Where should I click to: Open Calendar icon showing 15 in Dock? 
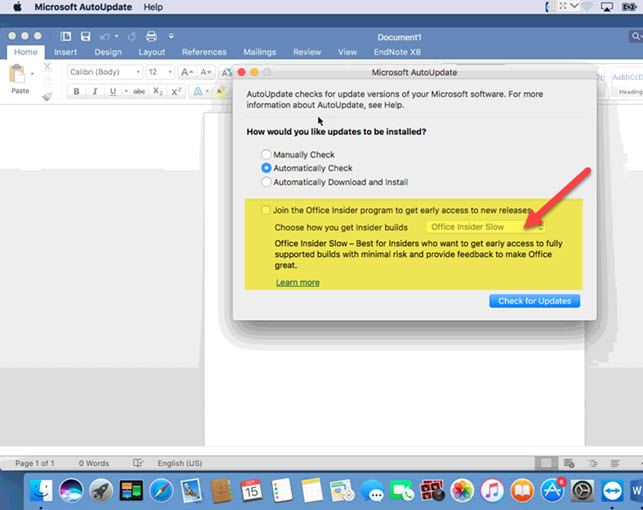(x=251, y=490)
